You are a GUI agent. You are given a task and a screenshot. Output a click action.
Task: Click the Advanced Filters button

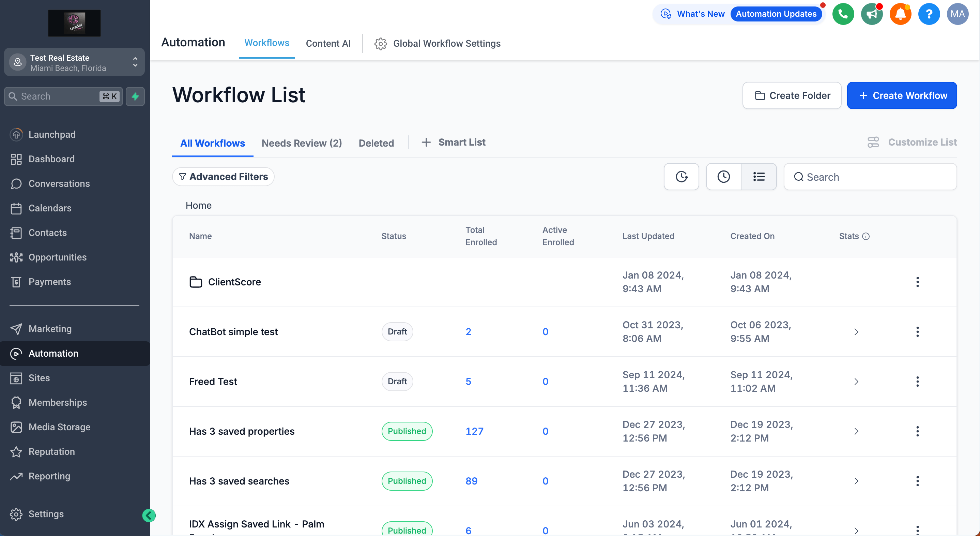[x=223, y=177]
